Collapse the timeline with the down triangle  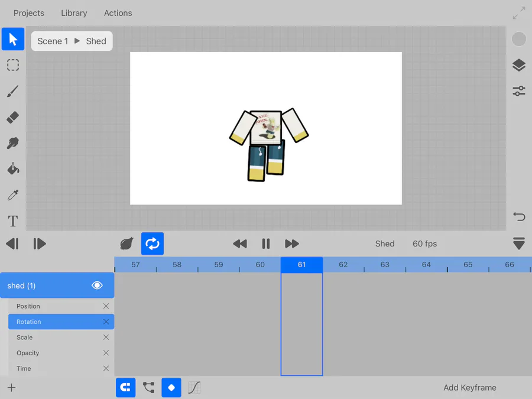tap(519, 244)
